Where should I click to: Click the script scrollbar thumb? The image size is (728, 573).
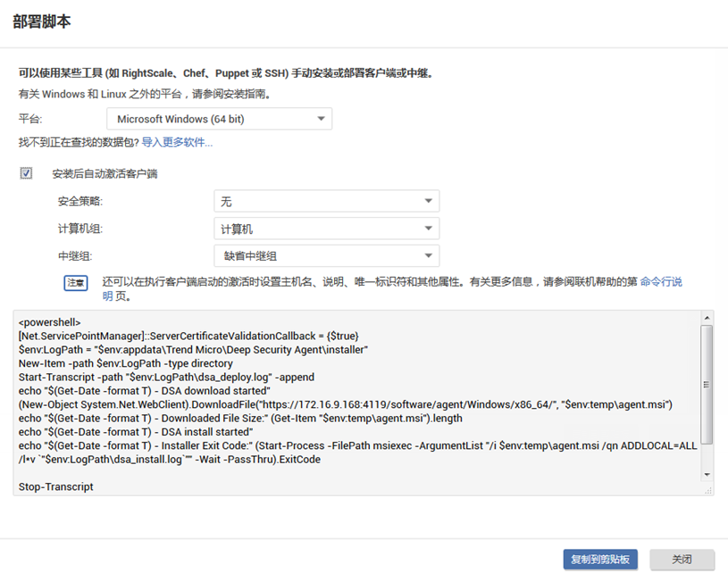(707, 384)
